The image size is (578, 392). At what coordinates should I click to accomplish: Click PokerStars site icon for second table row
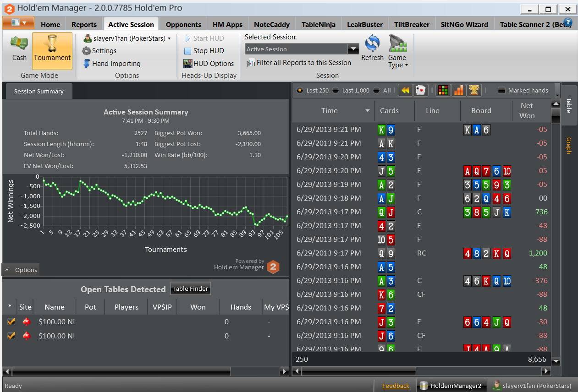click(26, 336)
